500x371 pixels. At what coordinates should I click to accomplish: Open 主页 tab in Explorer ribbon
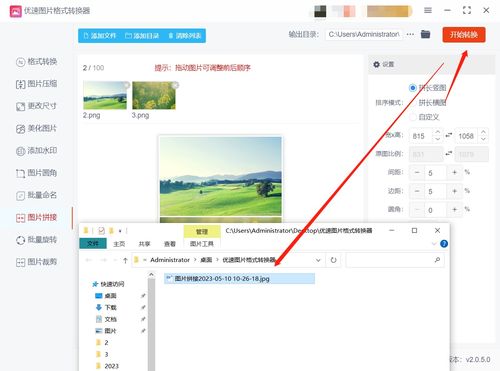pyautogui.click(x=119, y=244)
